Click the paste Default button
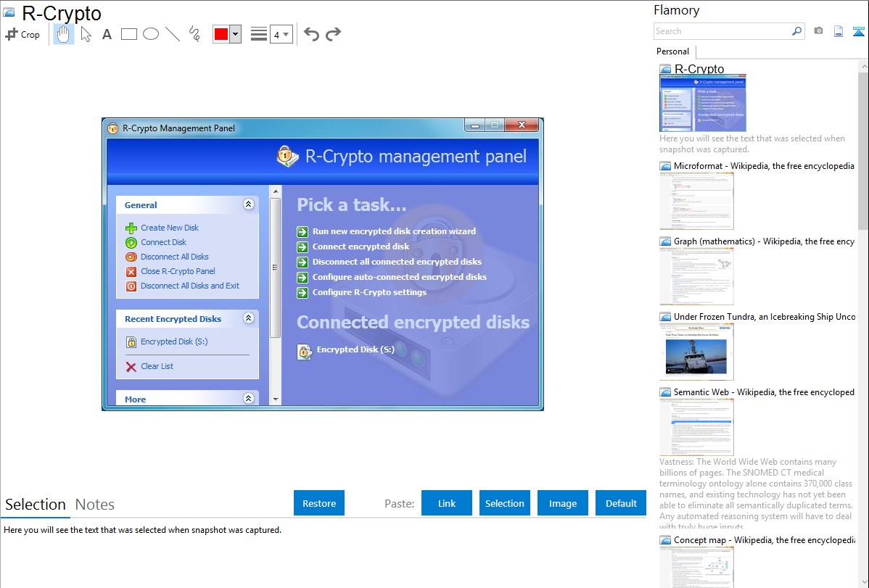This screenshot has height=588, width=869. pos(621,503)
